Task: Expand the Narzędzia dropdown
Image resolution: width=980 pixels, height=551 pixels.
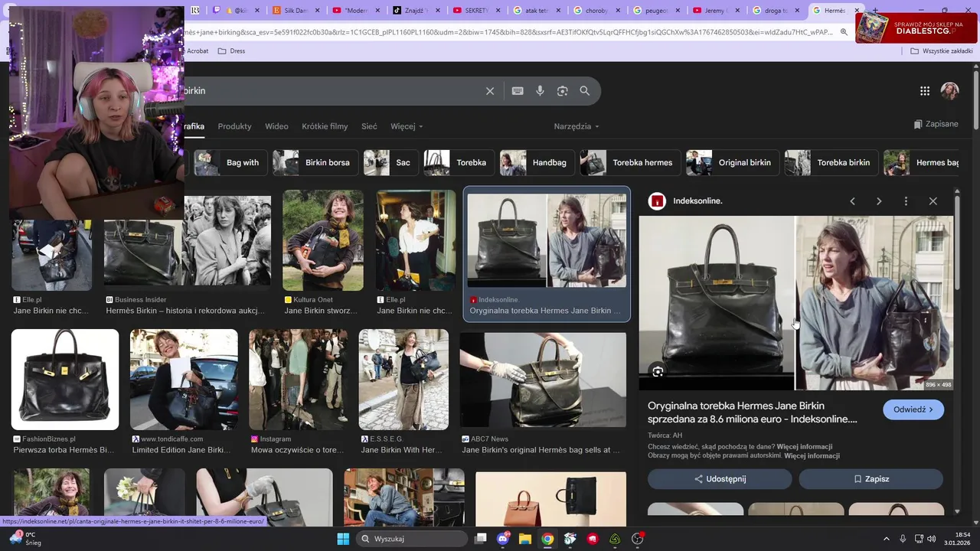Action: coord(577,126)
